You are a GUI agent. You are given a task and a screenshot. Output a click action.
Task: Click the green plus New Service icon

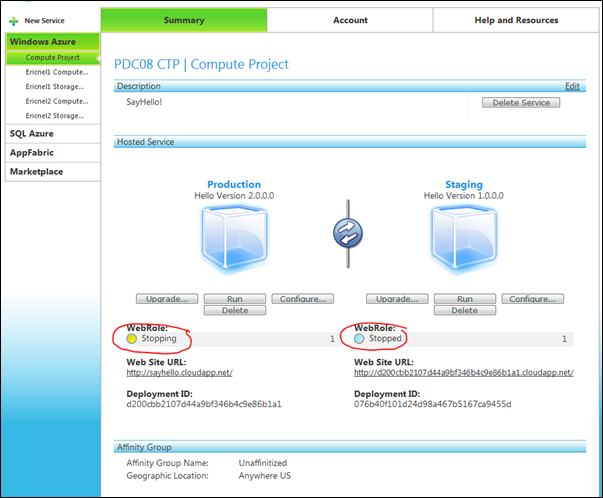point(13,21)
